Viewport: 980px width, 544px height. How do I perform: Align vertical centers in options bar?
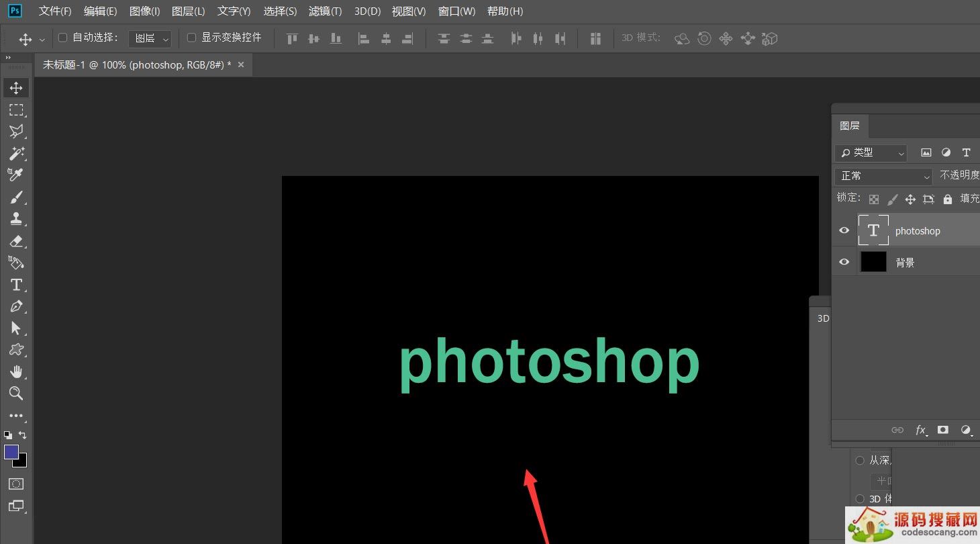pos(313,39)
